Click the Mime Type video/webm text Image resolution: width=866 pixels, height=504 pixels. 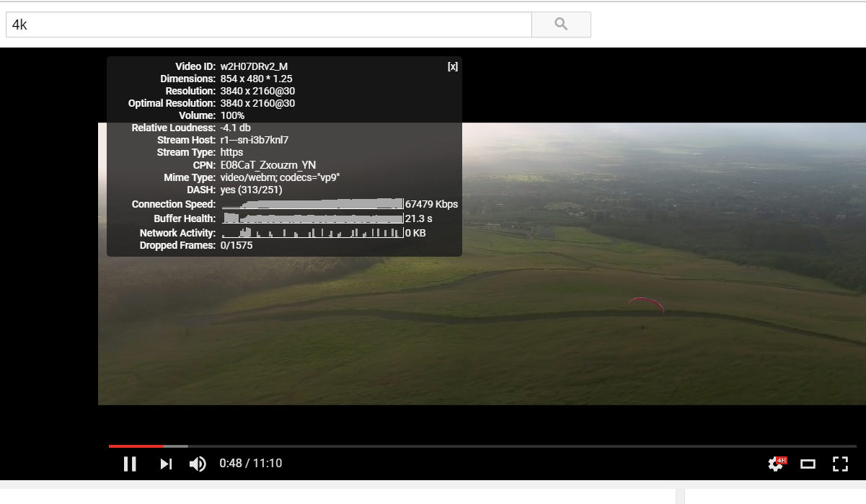[280, 177]
